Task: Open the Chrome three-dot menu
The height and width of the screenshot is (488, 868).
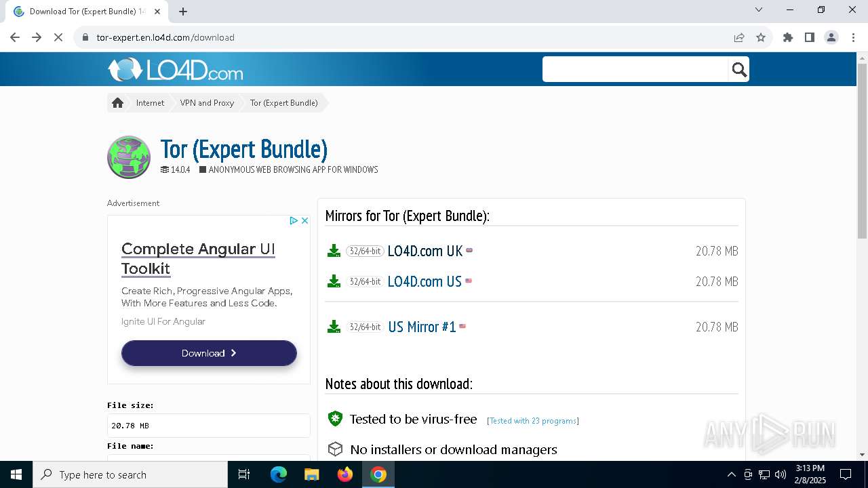Action: tap(852, 37)
